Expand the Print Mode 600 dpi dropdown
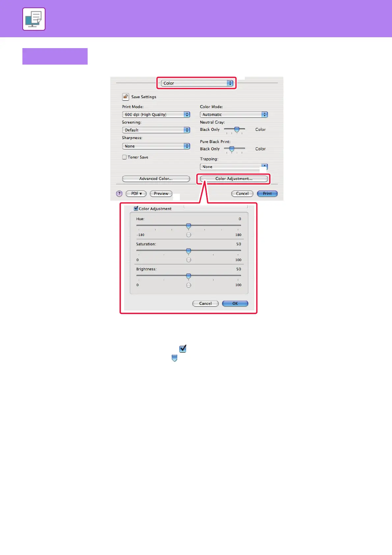This screenshot has width=392, height=555. coord(156,115)
